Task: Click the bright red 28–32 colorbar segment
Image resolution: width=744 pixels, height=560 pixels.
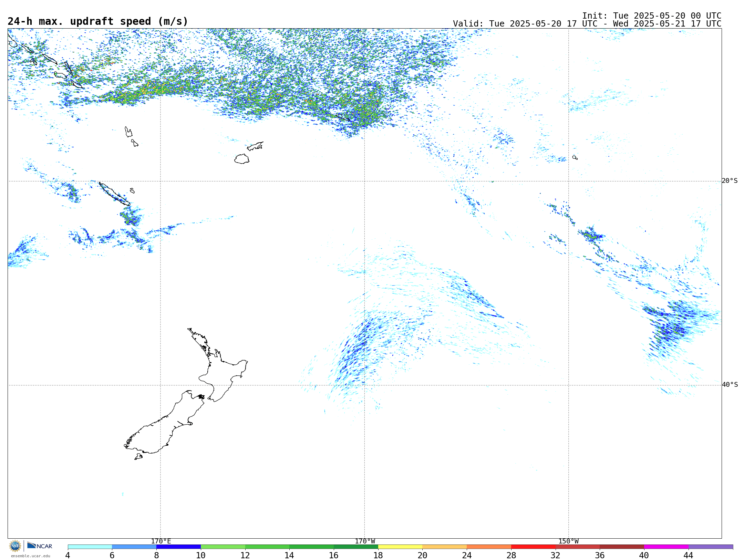Action: point(533,547)
